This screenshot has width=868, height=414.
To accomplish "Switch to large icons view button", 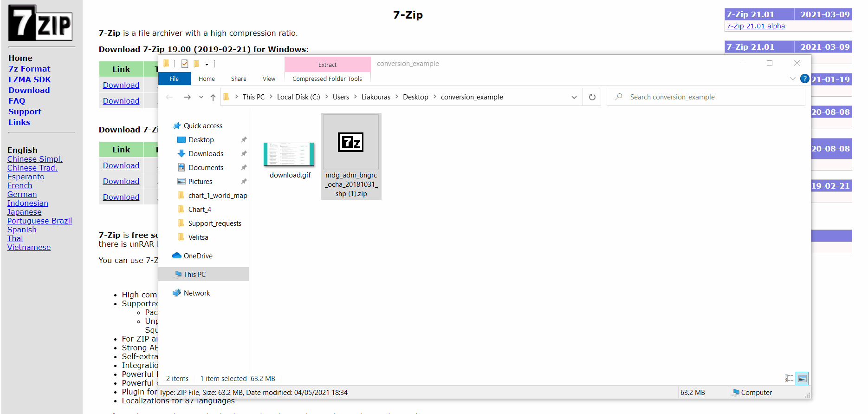I will (x=802, y=379).
